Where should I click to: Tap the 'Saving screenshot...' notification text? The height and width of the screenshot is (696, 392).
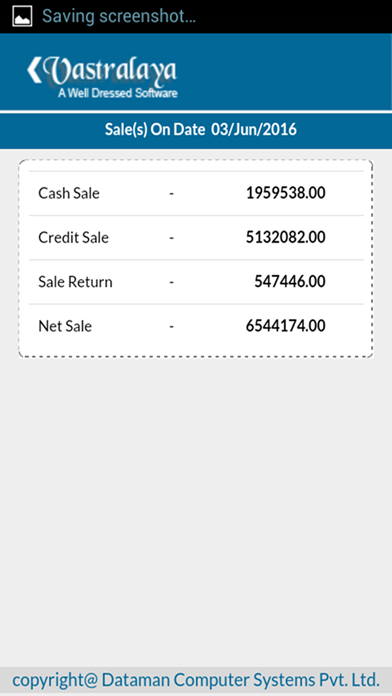(119, 16)
